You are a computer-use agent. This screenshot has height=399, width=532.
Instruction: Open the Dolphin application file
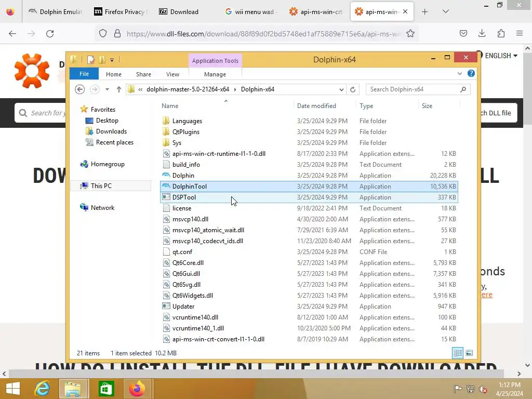pos(183,176)
